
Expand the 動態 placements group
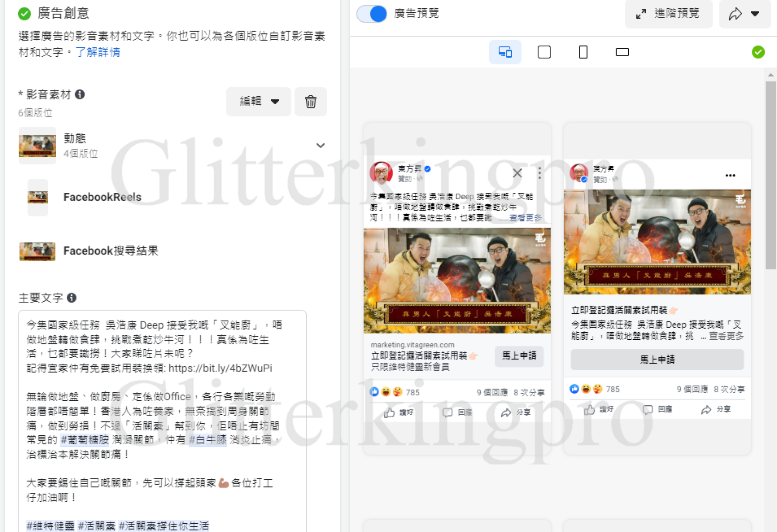click(320, 146)
